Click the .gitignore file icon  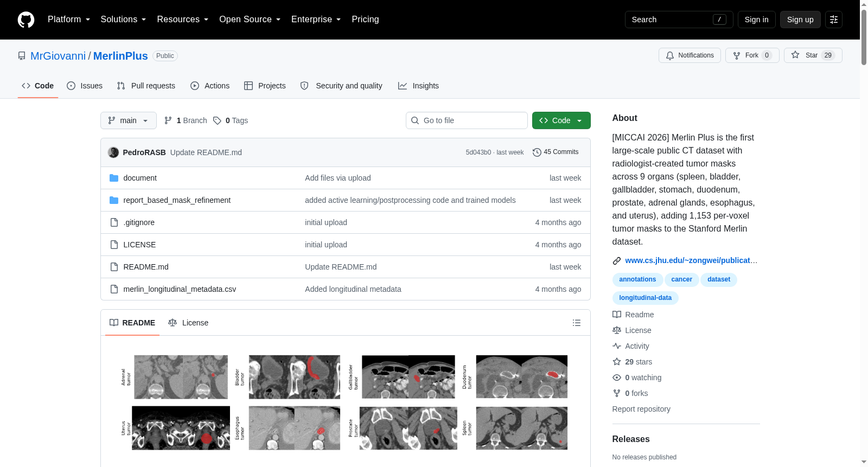point(114,222)
